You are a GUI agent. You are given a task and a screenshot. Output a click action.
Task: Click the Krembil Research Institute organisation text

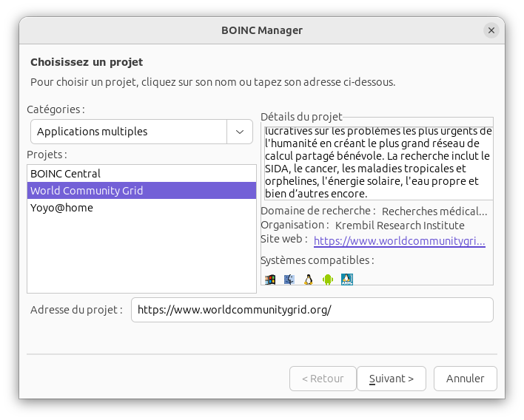400,225
